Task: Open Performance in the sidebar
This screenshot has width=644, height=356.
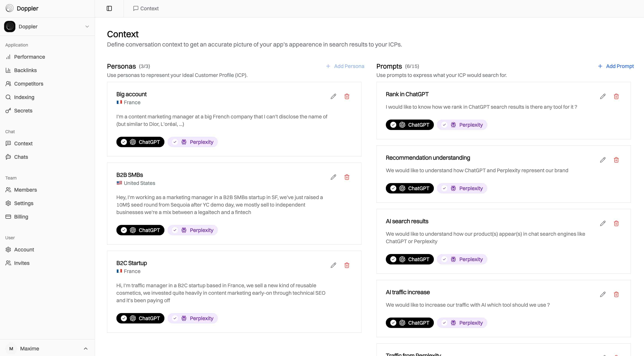Action: pos(29,57)
